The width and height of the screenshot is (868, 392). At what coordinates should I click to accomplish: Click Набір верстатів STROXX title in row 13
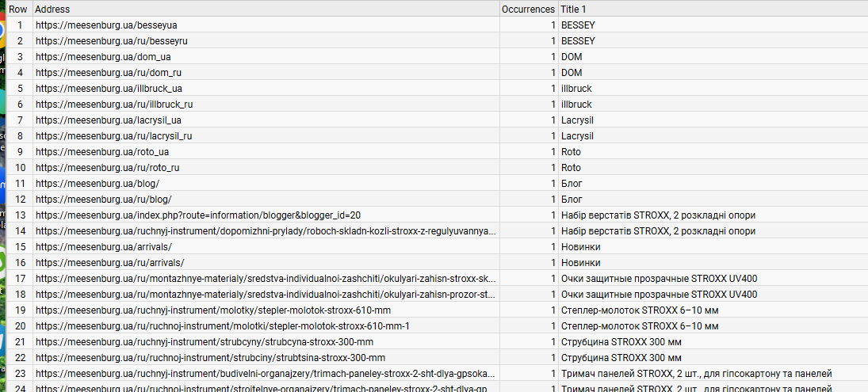click(658, 215)
